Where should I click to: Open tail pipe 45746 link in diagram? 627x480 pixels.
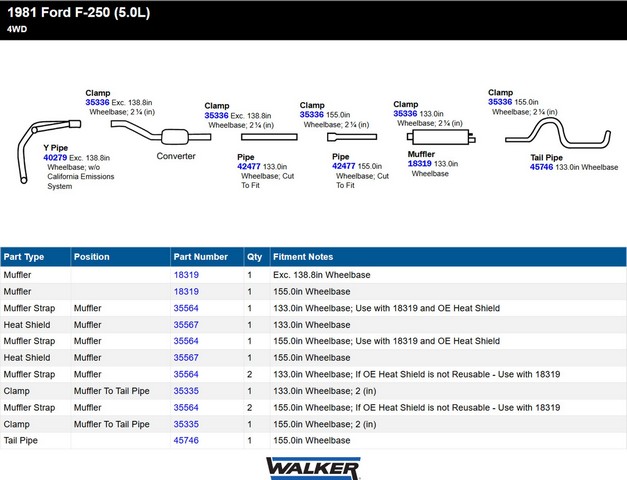pos(541,167)
